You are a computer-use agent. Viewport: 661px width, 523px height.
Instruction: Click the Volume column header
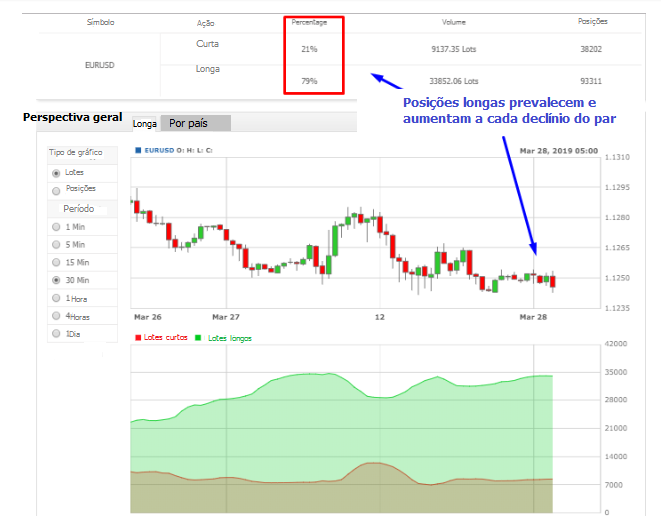454,21
